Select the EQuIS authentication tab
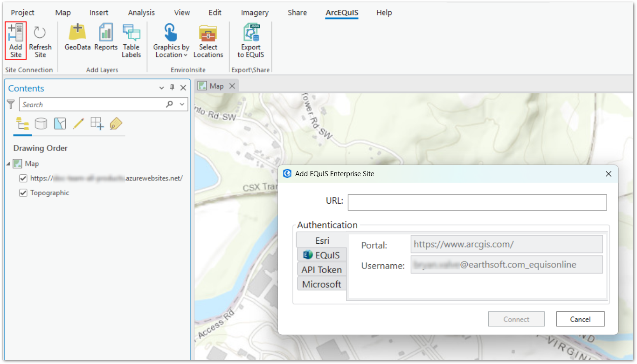The height and width of the screenshot is (364, 637). click(x=322, y=255)
